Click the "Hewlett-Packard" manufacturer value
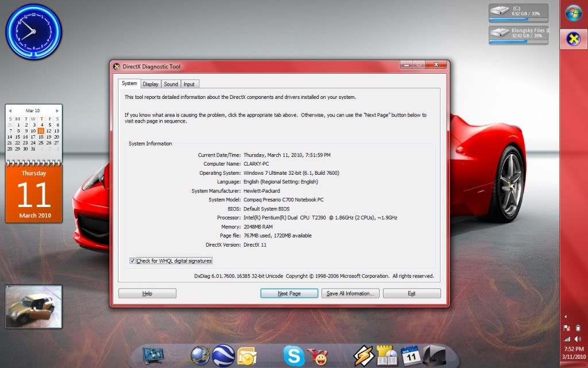Image resolution: width=588 pixels, height=368 pixels. [x=262, y=191]
